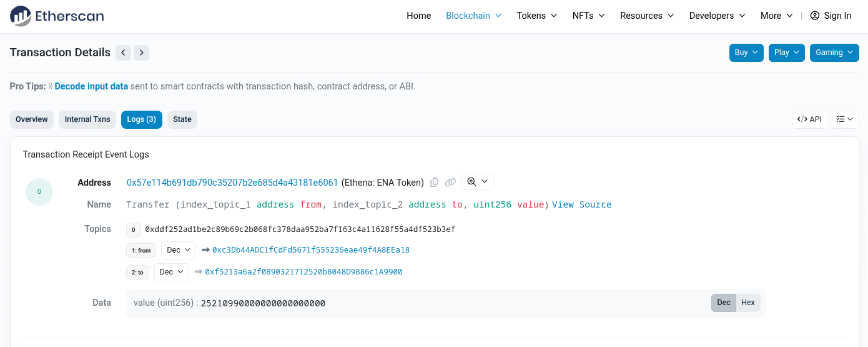868x347 pixels.
Task: Click the link icon beside ENA Token
Action: 450,183
